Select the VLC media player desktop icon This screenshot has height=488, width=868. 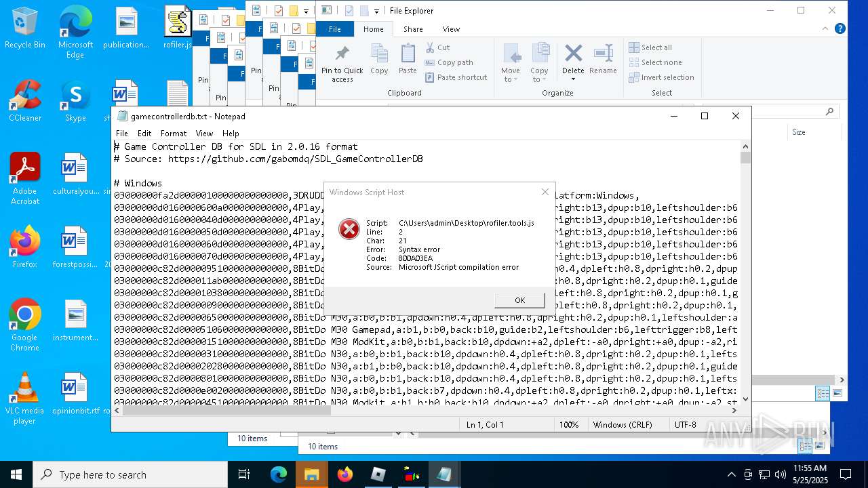coord(25,399)
